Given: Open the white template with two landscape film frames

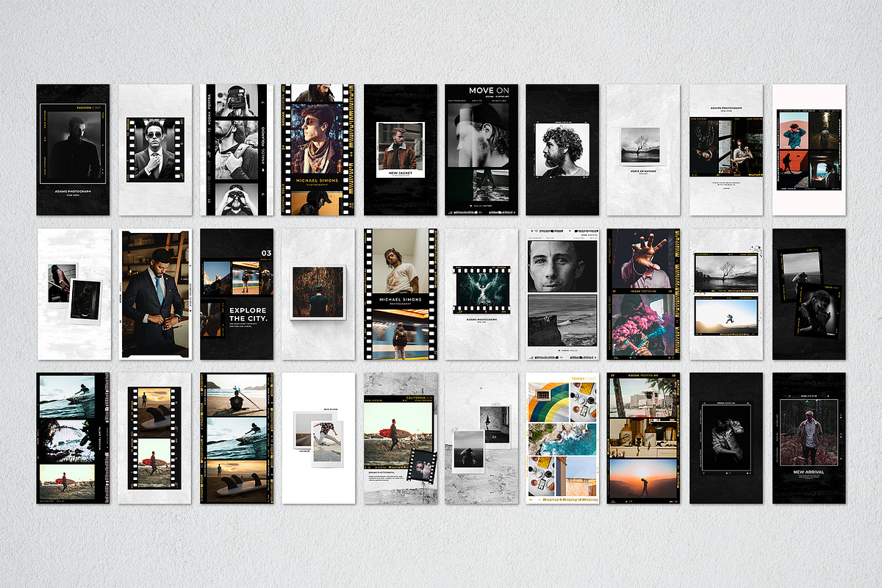Looking at the screenshot, I should point(727,294).
